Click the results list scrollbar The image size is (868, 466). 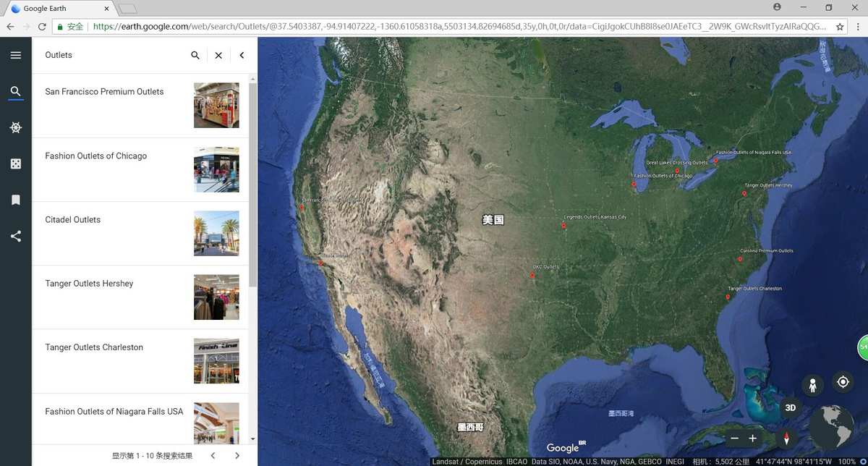click(x=253, y=185)
